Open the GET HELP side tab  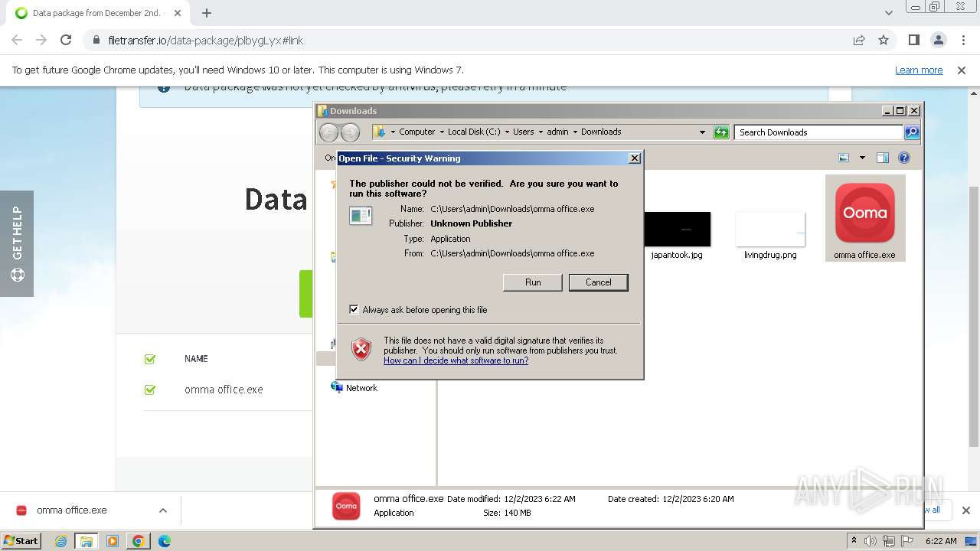point(17,243)
